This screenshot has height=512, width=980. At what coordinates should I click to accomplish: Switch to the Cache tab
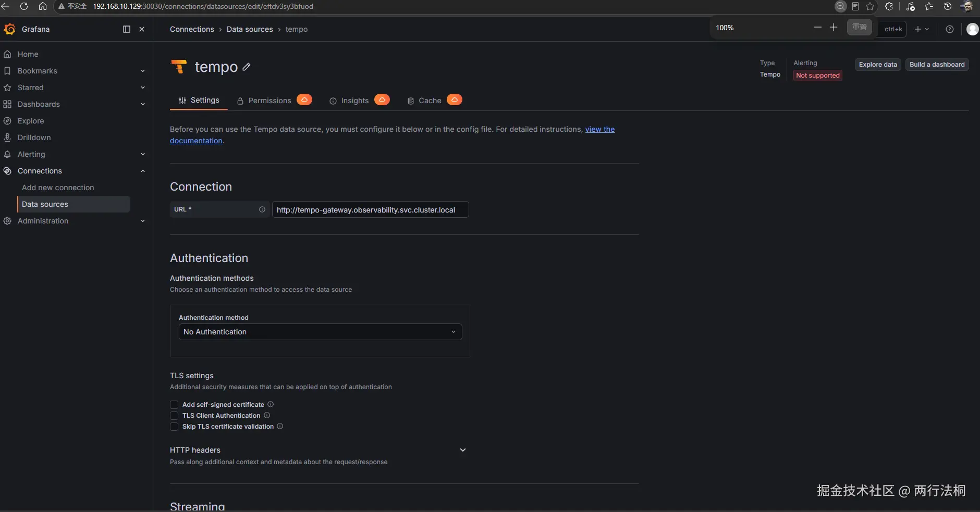424,101
